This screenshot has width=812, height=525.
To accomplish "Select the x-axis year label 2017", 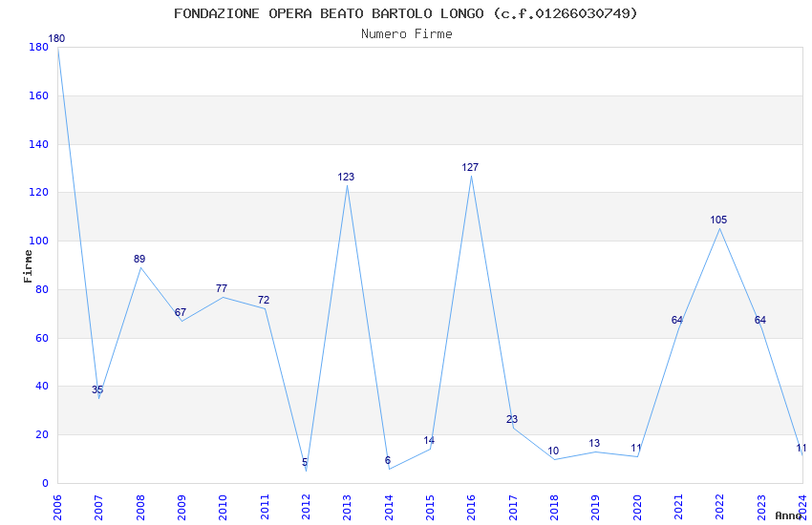I will pyautogui.click(x=513, y=507).
